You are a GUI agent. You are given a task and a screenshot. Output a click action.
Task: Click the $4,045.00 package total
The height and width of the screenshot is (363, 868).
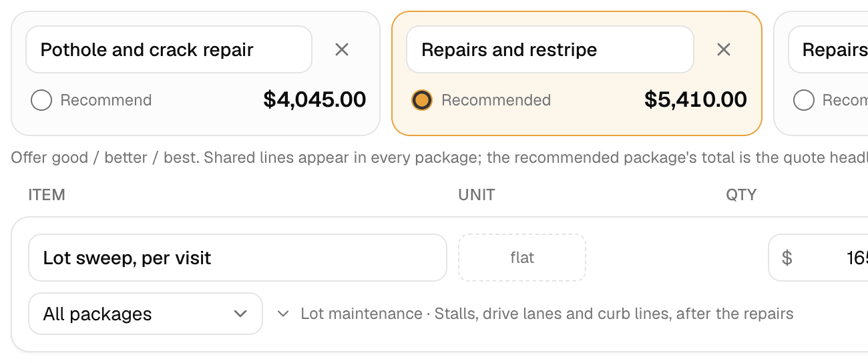click(x=314, y=100)
